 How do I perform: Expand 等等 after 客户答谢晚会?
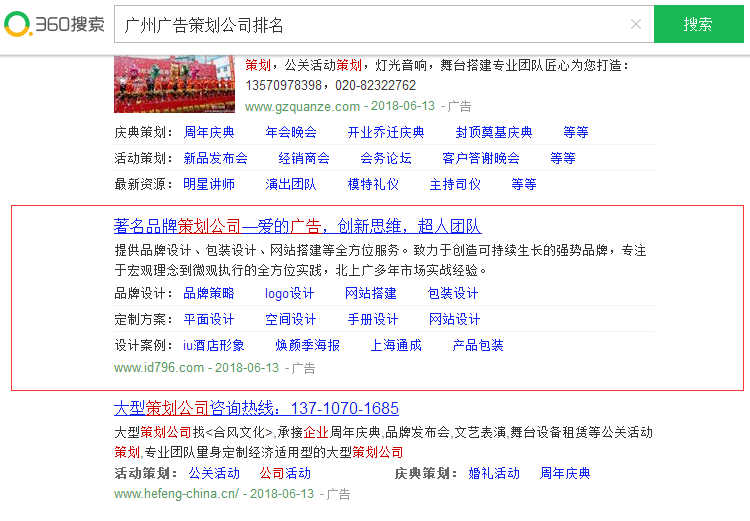pyautogui.click(x=562, y=158)
